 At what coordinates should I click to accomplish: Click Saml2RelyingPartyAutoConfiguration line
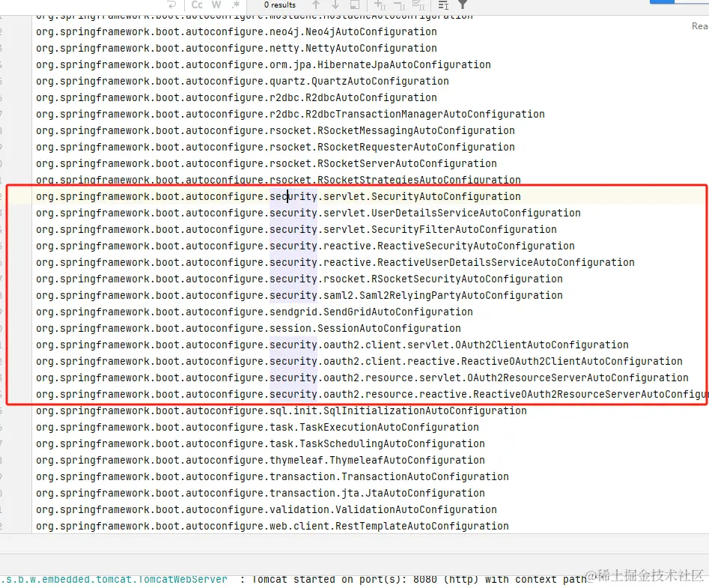(299, 295)
